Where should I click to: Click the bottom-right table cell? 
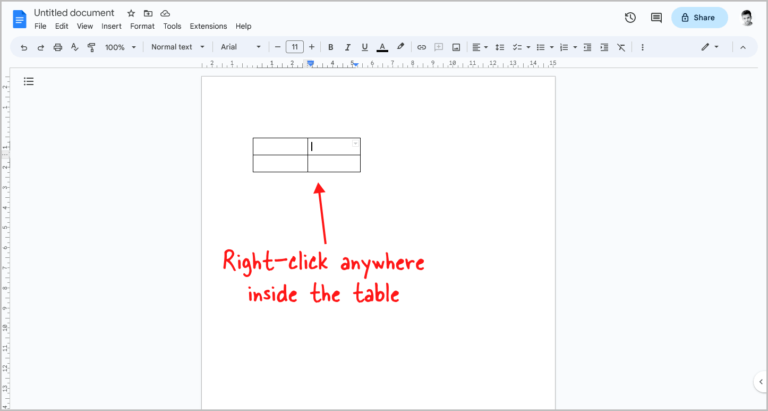pyautogui.click(x=334, y=164)
